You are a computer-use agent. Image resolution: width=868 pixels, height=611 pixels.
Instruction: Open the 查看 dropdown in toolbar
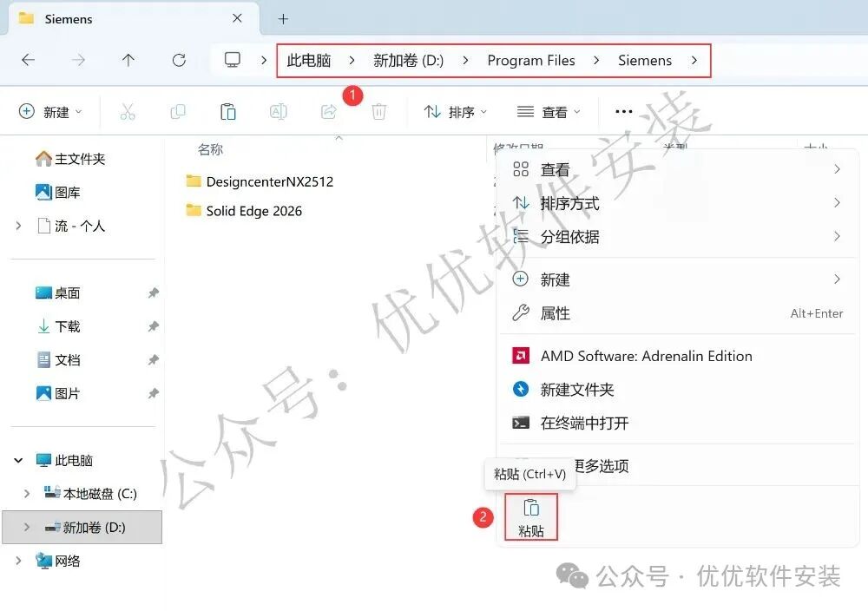click(x=549, y=112)
